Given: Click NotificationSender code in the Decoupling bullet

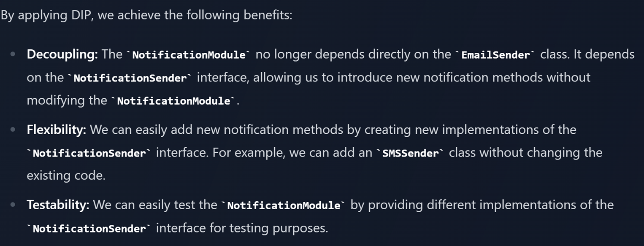Looking at the screenshot, I should coord(130,78).
